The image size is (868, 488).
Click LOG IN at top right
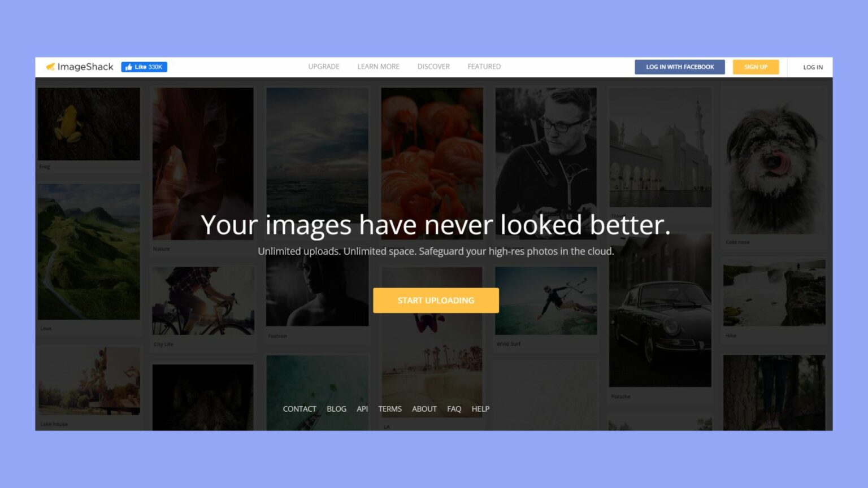point(812,67)
